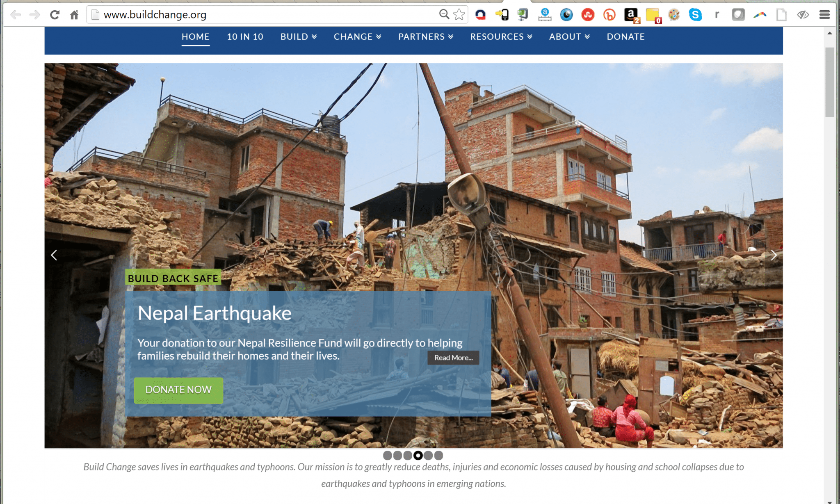This screenshot has width=840, height=504.
Task: Expand the PARTNERS dropdown menu
Action: pos(426,36)
